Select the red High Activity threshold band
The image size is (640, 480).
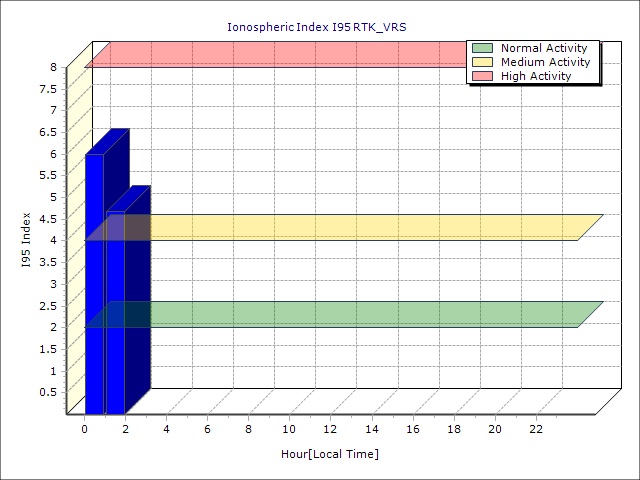(x=280, y=54)
